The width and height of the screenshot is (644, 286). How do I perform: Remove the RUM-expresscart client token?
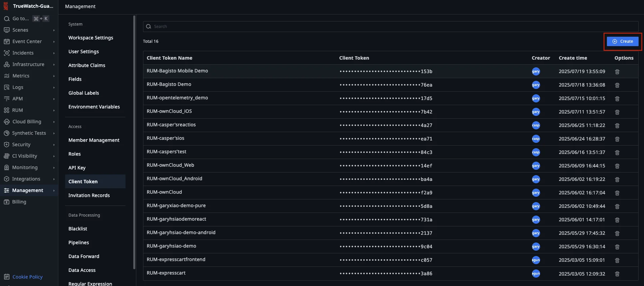[x=617, y=274]
